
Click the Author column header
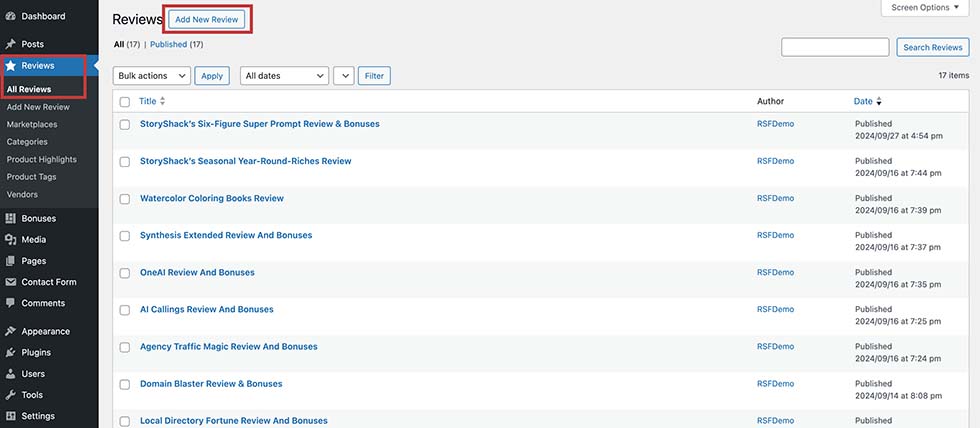point(770,101)
